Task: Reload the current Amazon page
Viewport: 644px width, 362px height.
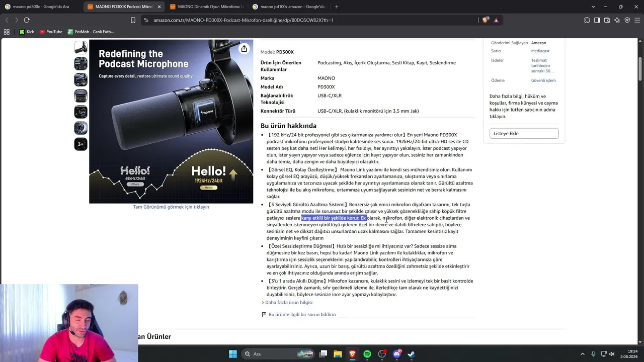Action: [x=27, y=20]
